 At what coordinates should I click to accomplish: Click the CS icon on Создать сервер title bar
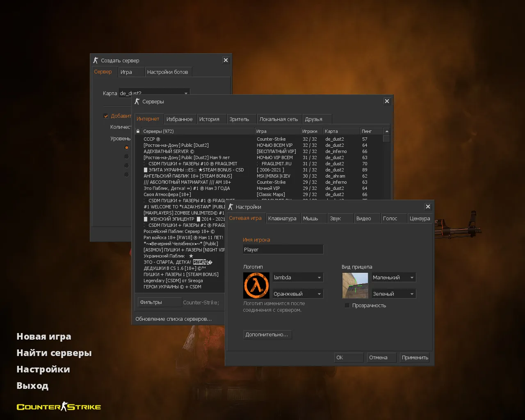[x=96, y=60]
